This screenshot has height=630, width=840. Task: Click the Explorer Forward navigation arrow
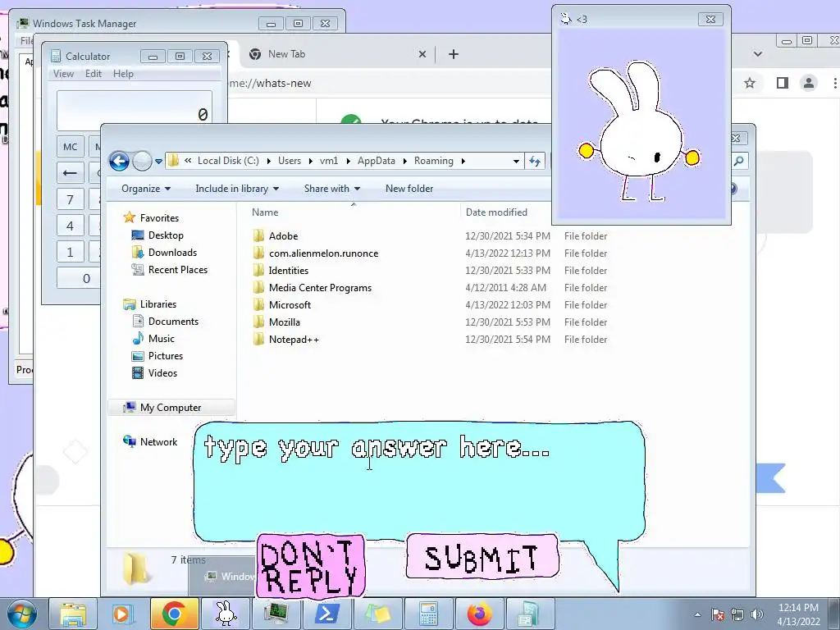pyautogui.click(x=142, y=161)
